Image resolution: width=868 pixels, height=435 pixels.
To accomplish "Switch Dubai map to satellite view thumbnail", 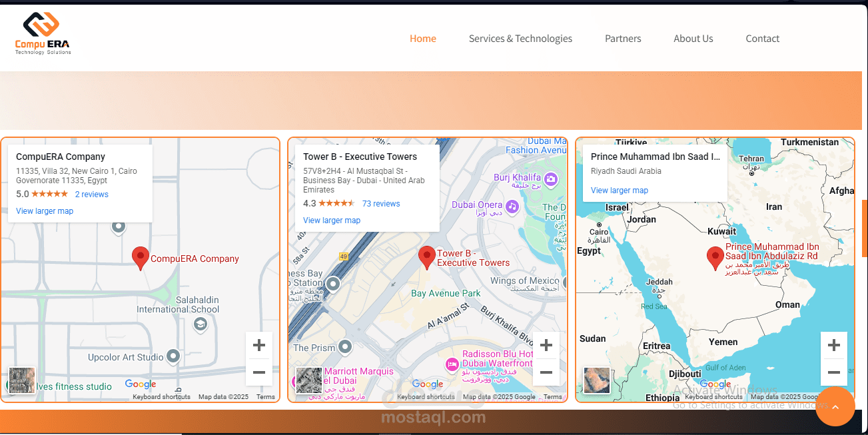I will click(x=309, y=380).
